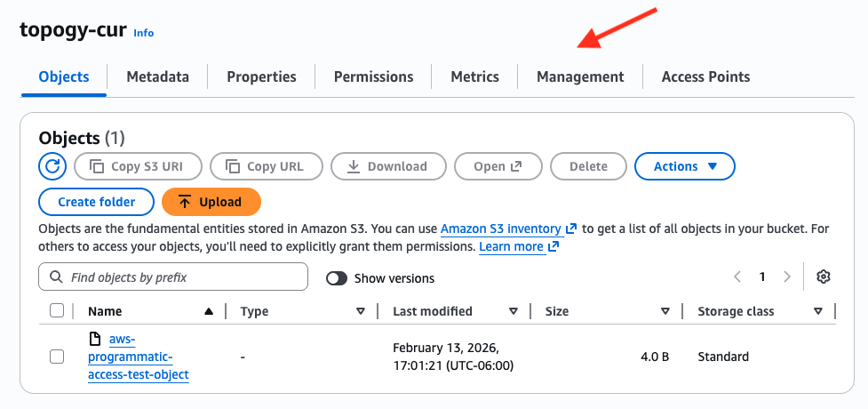Open the Management tab
The width and height of the screenshot is (868, 409).
coord(580,76)
